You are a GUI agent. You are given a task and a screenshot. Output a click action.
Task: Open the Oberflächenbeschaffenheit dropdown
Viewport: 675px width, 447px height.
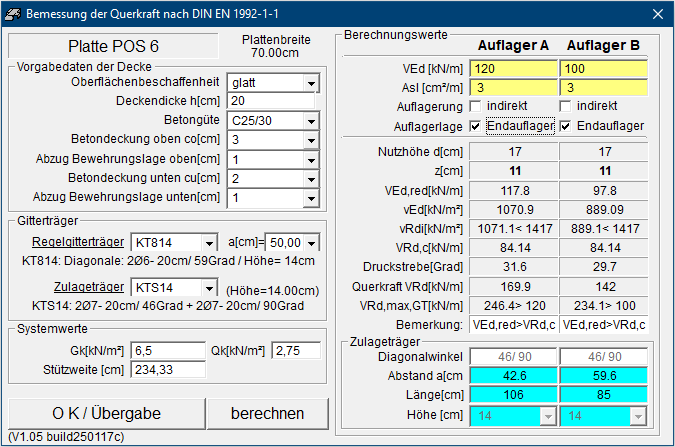click(310, 82)
